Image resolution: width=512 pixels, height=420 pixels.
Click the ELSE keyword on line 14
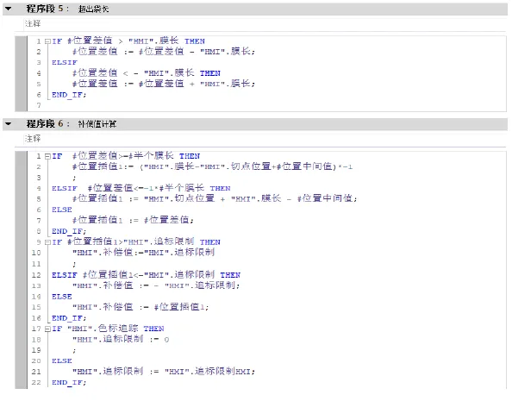tap(62, 297)
